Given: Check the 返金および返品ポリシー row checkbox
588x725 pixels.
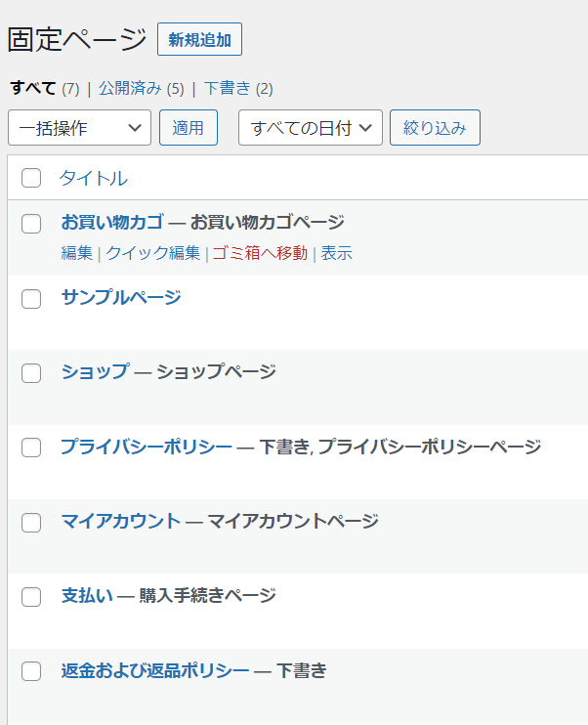Looking at the screenshot, I should [x=31, y=671].
